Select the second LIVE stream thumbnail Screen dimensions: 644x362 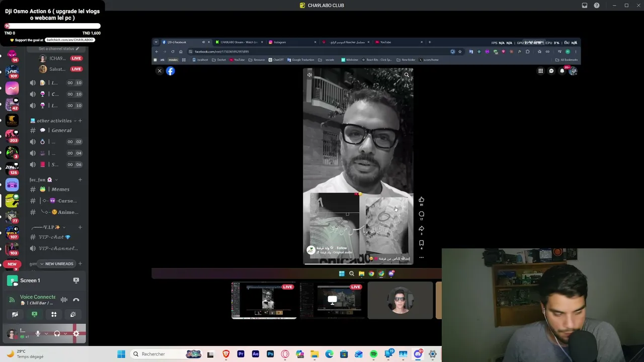point(332,301)
